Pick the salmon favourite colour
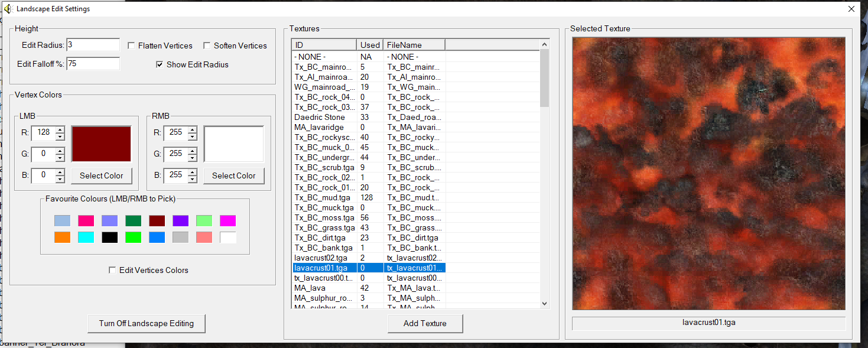 coord(204,238)
